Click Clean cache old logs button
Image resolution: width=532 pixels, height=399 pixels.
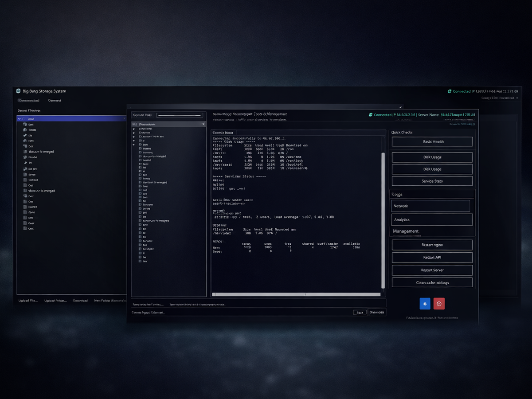tap(432, 282)
